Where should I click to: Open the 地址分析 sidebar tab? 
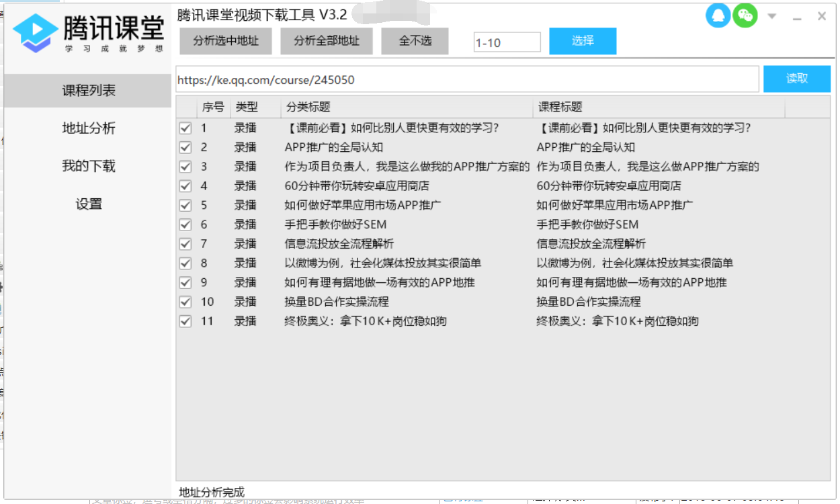88,128
